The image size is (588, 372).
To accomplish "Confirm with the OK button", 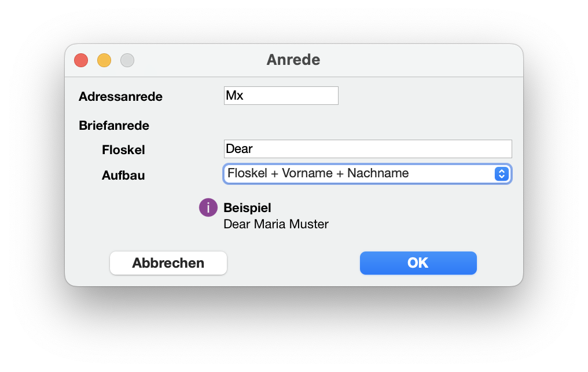I will pos(418,263).
